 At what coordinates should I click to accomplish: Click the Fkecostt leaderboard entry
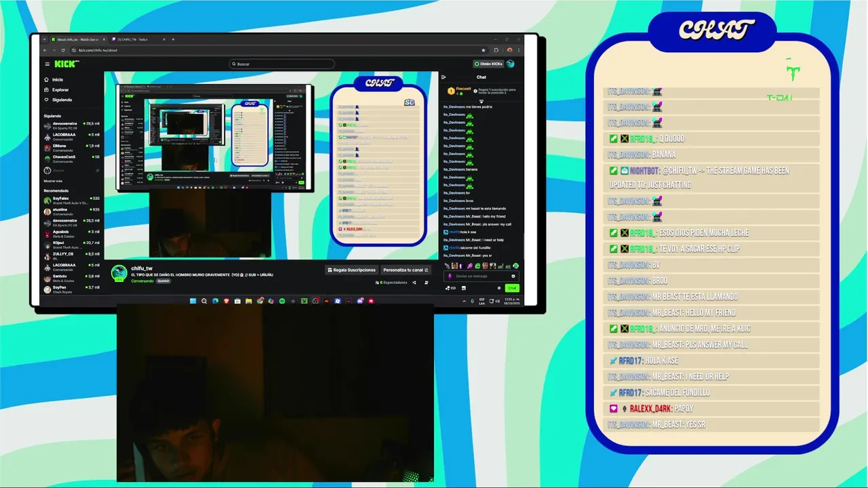click(x=460, y=91)
